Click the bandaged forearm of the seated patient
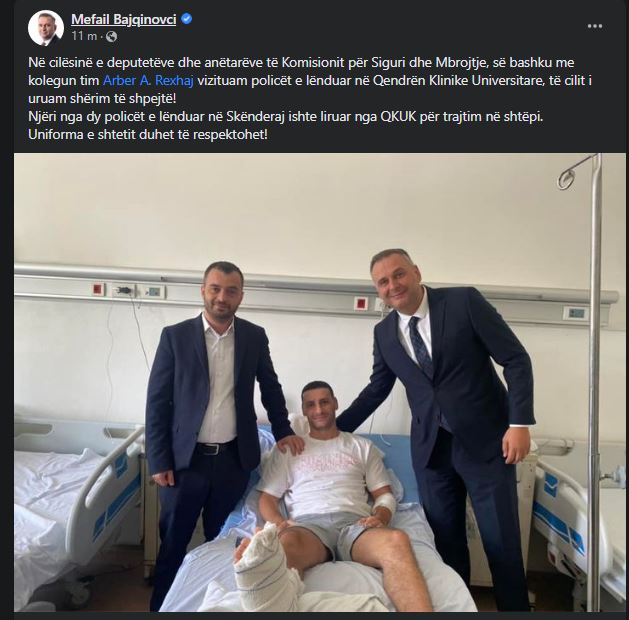Screen dimensions: 629x620 [383, 502]
